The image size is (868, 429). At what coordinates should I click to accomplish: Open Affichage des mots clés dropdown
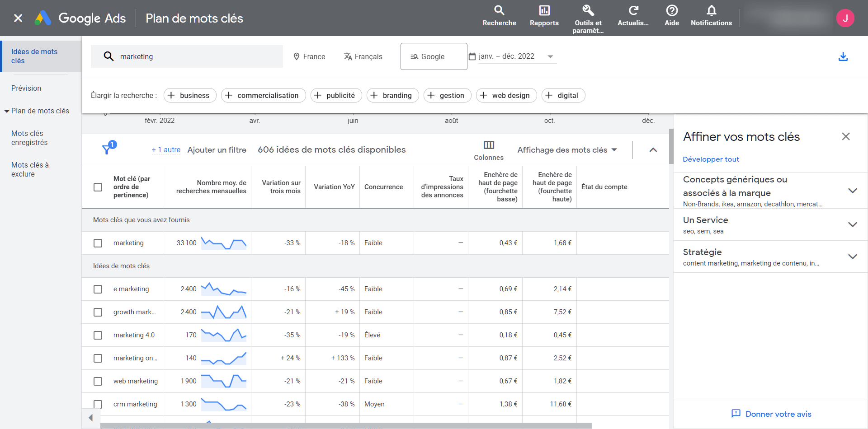click(x=567, y=150)
